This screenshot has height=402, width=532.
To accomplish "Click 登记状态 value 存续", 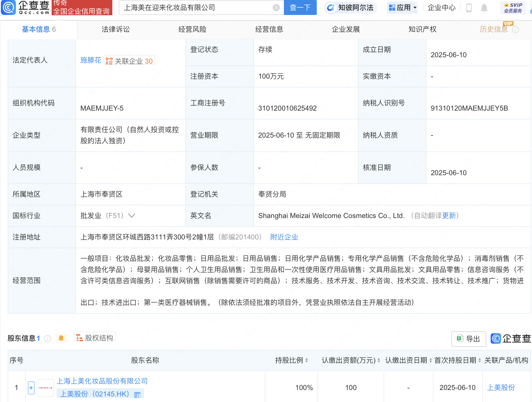I will point(265,50).
